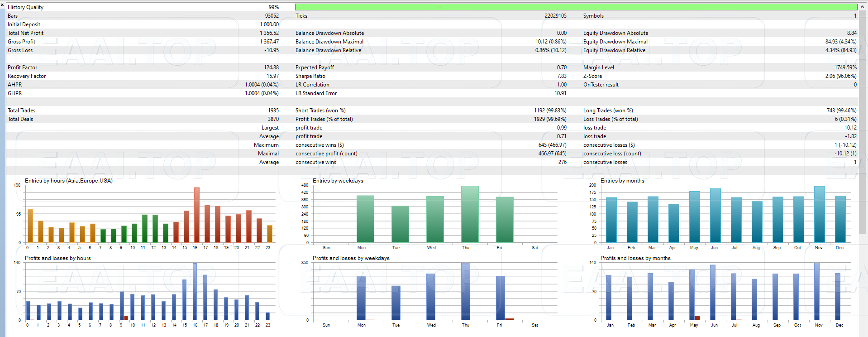
Task: Click the Total Trades row label
Action: pos(21,111)
